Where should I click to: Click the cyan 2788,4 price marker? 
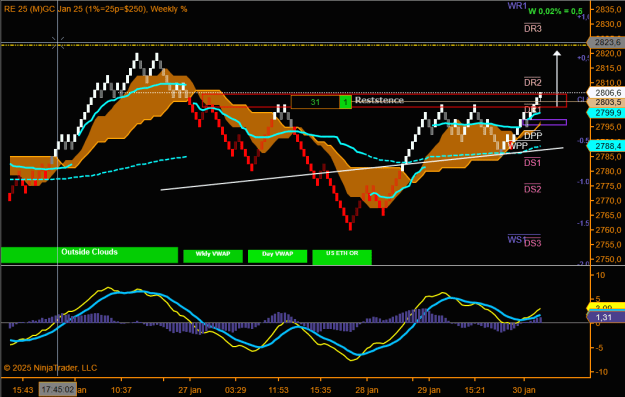pos(606,146)
